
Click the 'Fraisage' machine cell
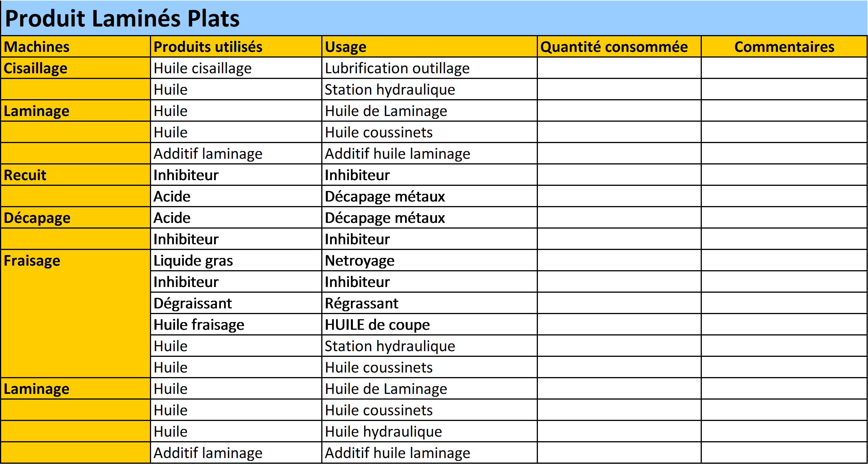pyautogui.click(x=32, y=261)
